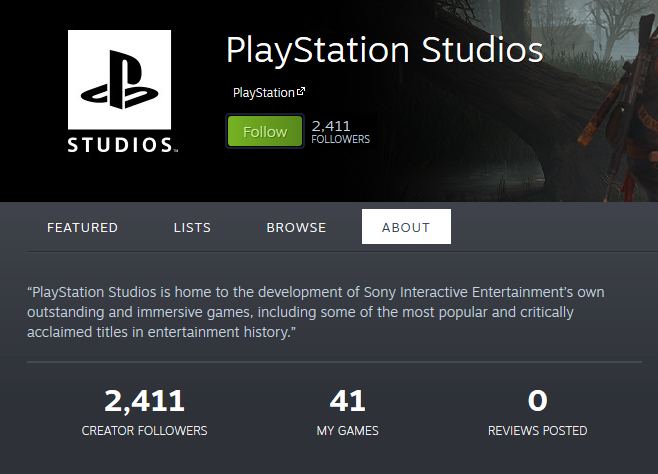Click the STUDIOS wordmark under the logo

coord(122,145)
